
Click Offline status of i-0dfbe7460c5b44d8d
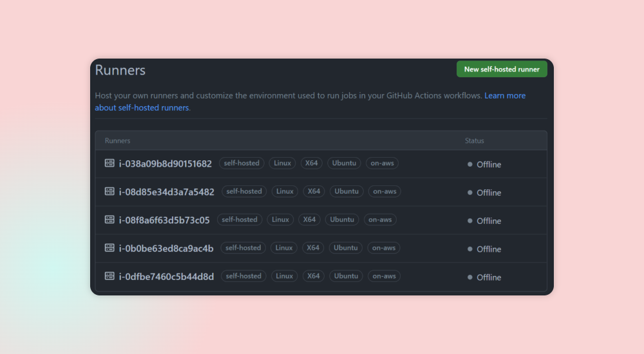pos(484,277)
